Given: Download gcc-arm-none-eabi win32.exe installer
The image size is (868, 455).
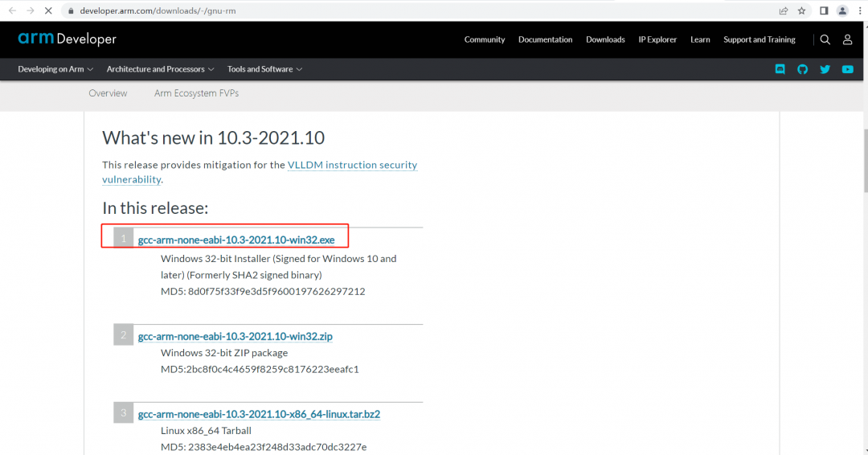Looking at the screenshot, I should pos(236,240).
